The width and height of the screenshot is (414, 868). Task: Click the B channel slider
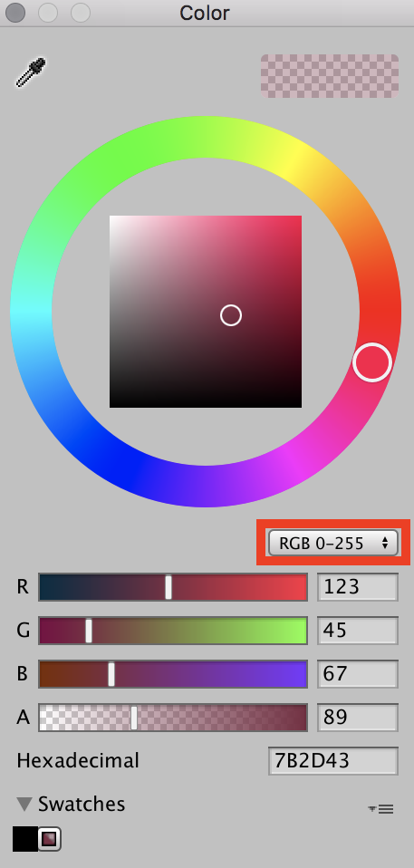click(173, 674)
